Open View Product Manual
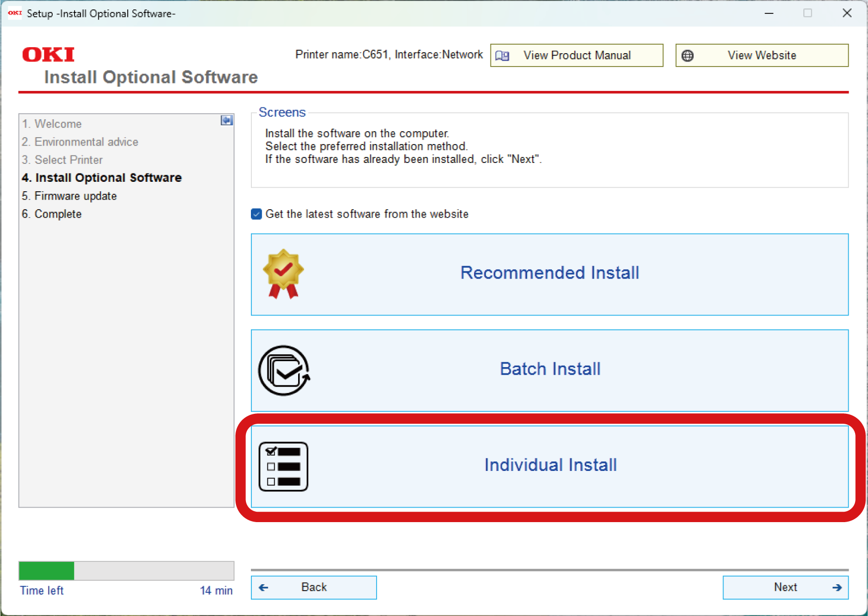The width and height of the screenshot is (868, 616). tap(576, 56)
